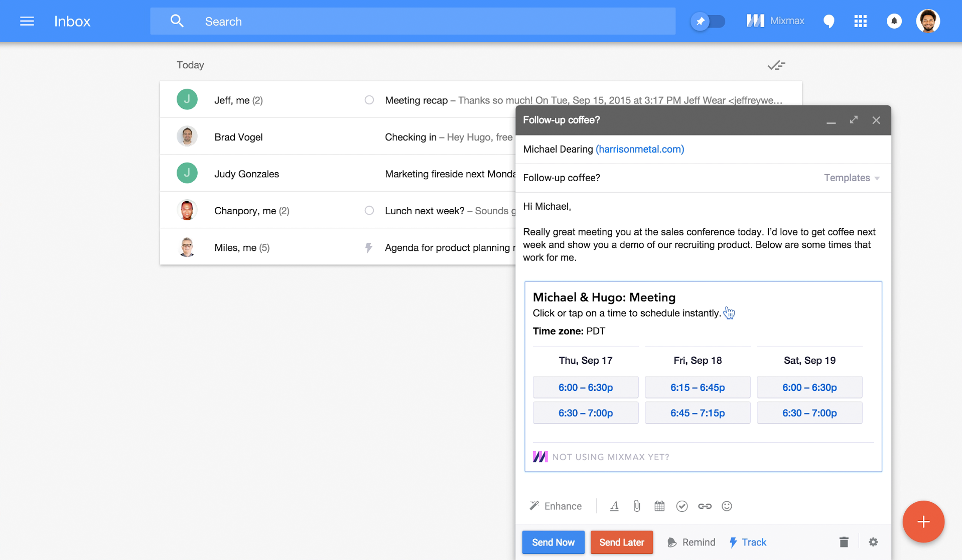The width and height of the screenshot is (962, 560).
Task: Select Judy Gonzales avatar circle
Action: 187,173
